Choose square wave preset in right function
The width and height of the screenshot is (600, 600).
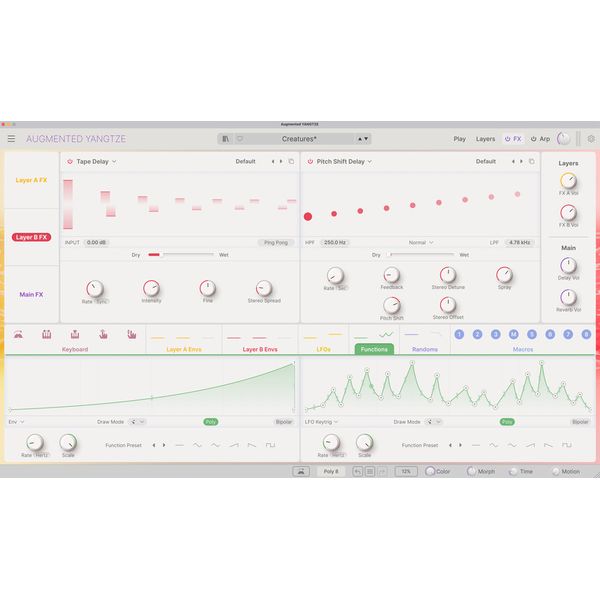(x=566, y=445)
